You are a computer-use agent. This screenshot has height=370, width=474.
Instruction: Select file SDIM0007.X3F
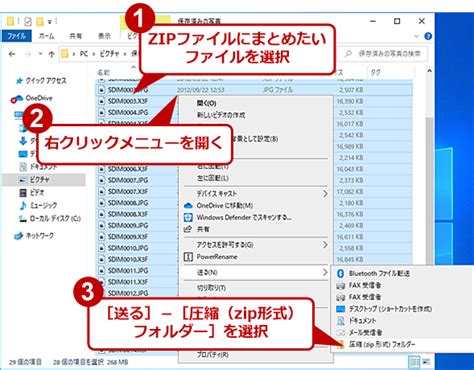[128, 192]
